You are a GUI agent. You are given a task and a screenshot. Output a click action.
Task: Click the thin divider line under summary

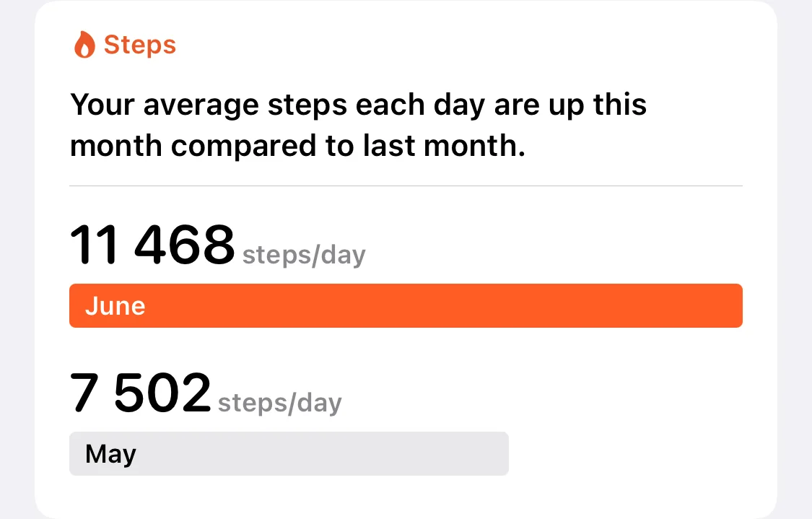(x=406, y=186)
